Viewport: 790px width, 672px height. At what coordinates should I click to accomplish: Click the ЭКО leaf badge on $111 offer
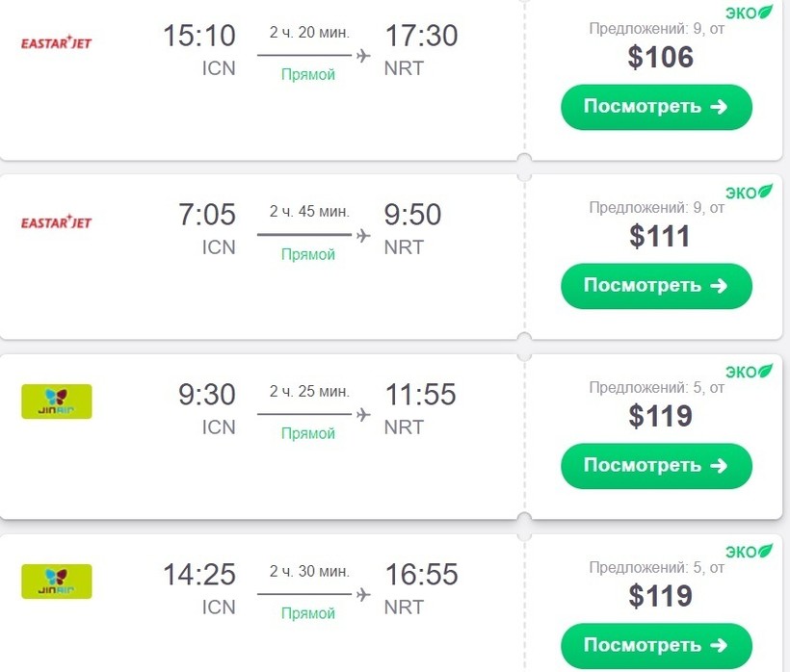click(x=750, y=192)
